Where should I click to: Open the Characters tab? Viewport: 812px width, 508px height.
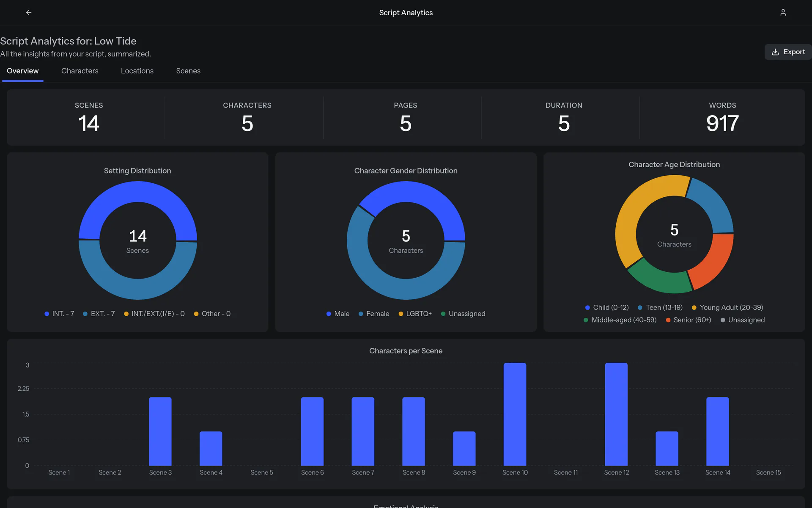[80, 71]
